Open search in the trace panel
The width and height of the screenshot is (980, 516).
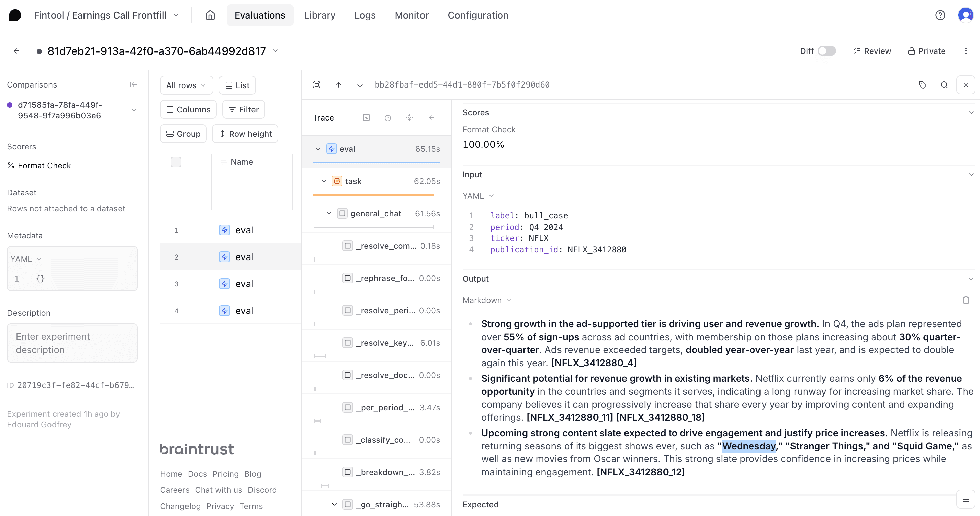click(x=944, y=85)
